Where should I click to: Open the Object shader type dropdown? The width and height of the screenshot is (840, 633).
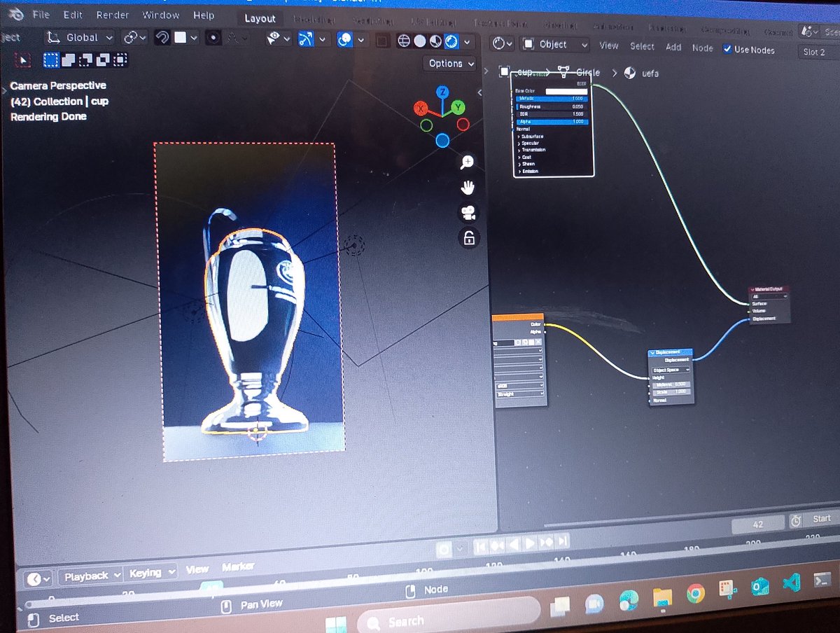tap(556, 44)
